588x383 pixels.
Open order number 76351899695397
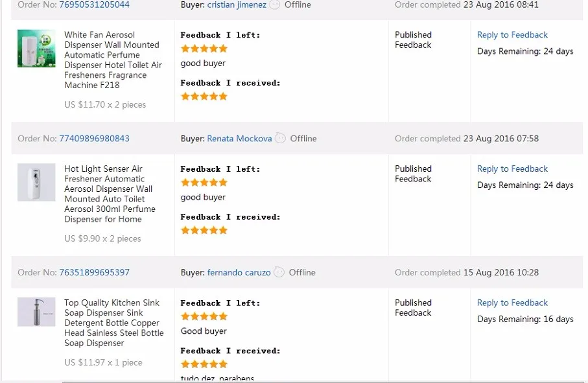94,272
